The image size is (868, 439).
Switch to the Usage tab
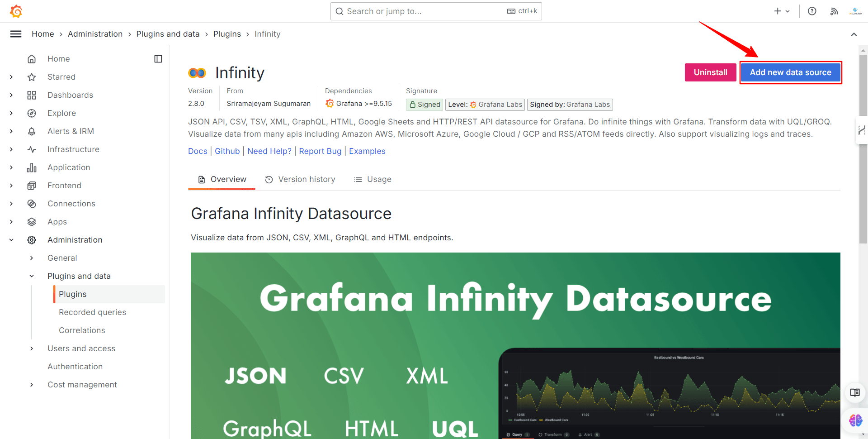point(373,179)
